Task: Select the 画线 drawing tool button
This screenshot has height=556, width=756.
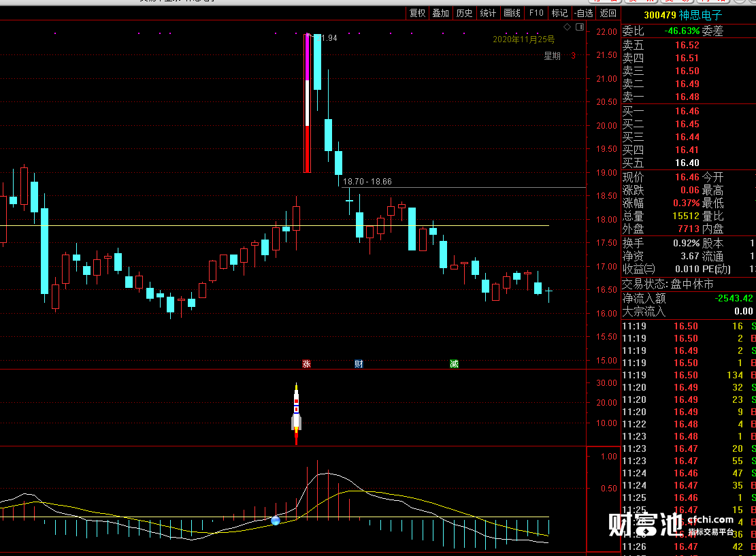Action: click(512, 13)
